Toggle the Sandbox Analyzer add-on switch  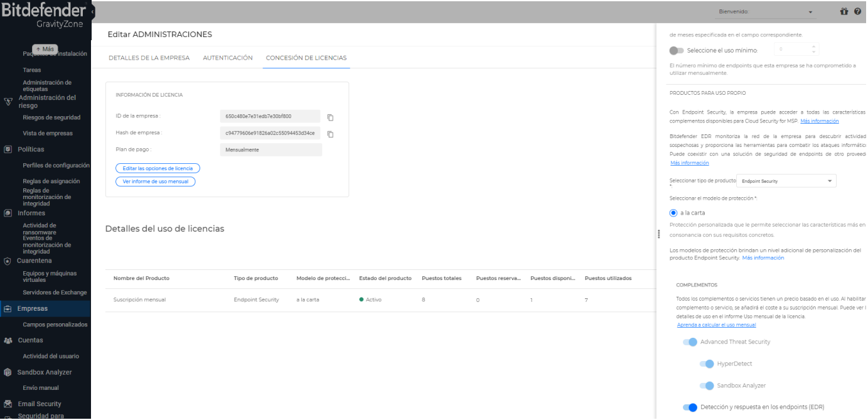click(x=707, y=385)
